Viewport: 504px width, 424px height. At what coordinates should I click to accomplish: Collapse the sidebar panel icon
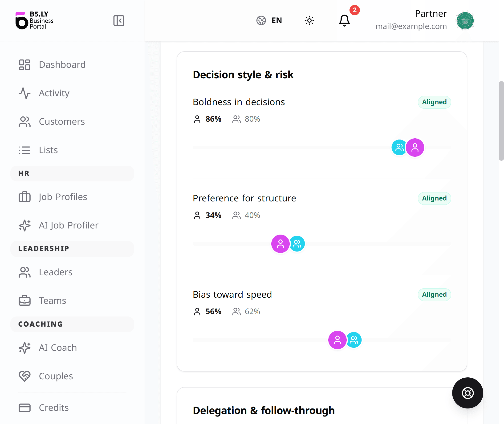click(x=119, y=20)
